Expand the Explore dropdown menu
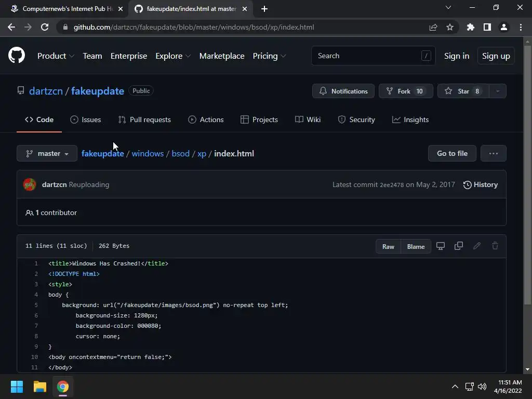 pos(173,56)
